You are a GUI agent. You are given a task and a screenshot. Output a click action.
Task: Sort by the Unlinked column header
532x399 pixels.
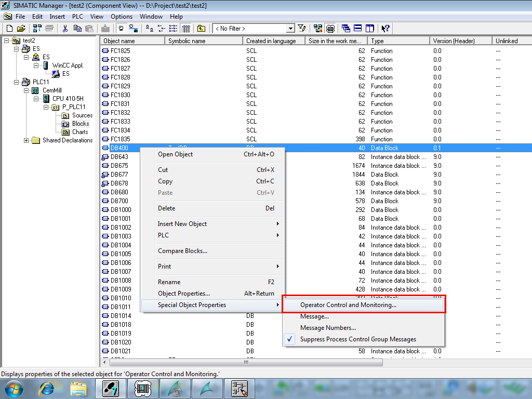[x=512, y=41]
